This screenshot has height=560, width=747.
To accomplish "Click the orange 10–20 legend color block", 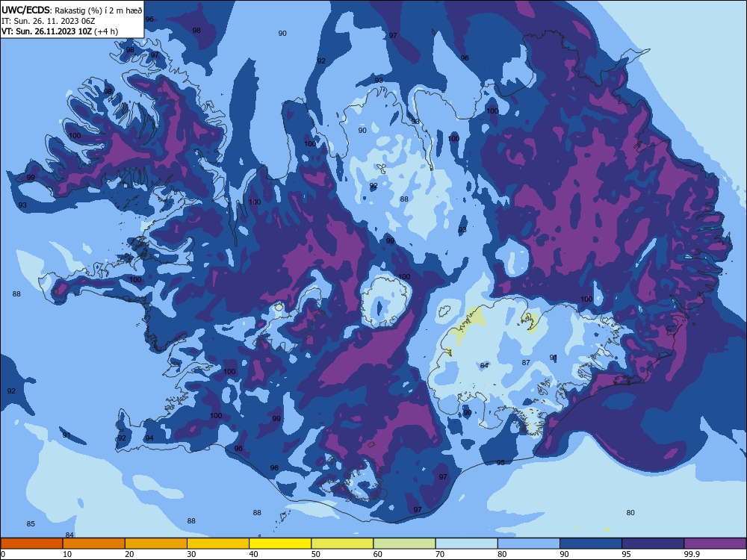I will click(x=94, y=544).
